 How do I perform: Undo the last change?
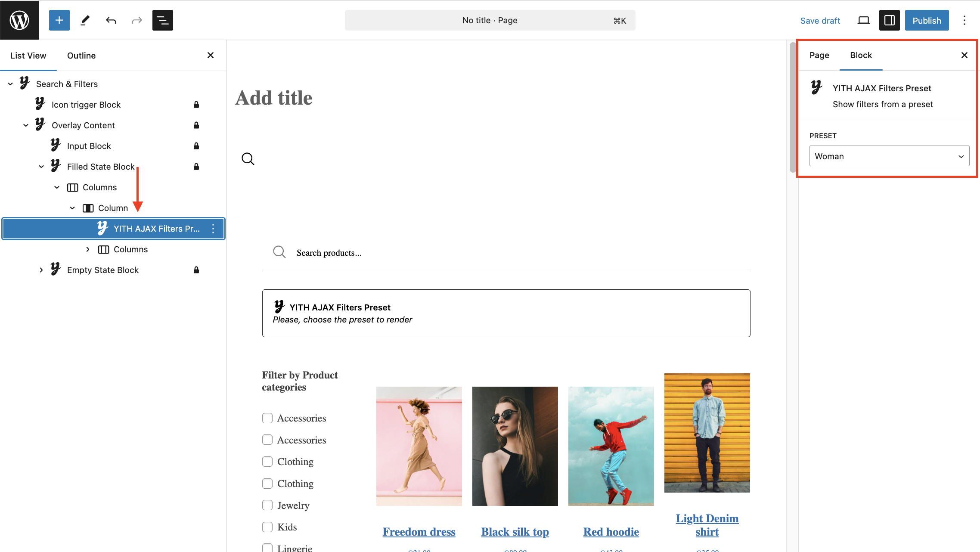(x=111, y=20)
